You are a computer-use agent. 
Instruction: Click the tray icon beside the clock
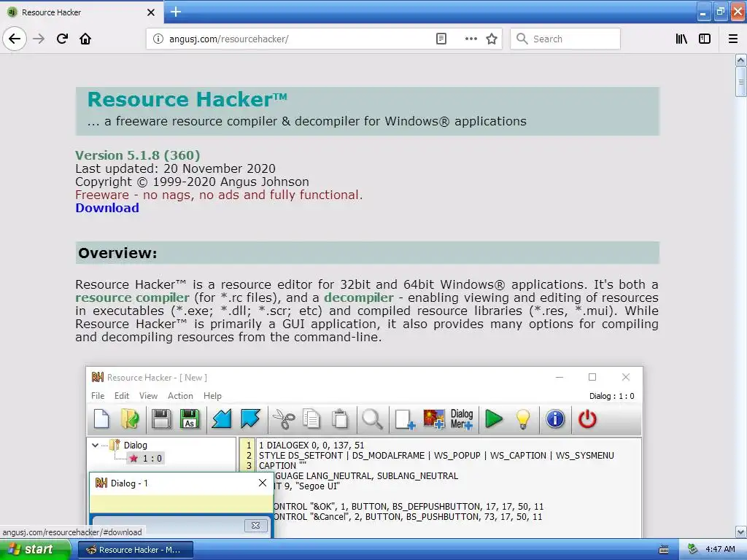[x=693, y=550]
